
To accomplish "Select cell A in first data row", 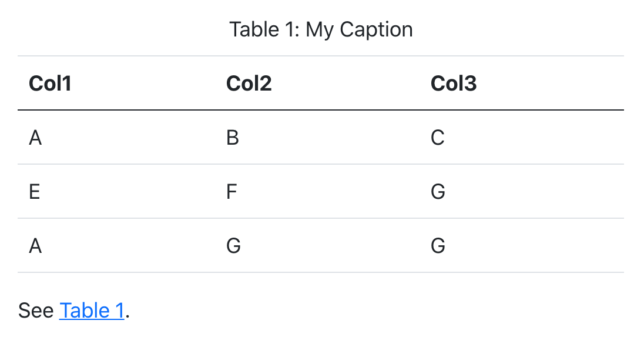I will tap(35, 138).
